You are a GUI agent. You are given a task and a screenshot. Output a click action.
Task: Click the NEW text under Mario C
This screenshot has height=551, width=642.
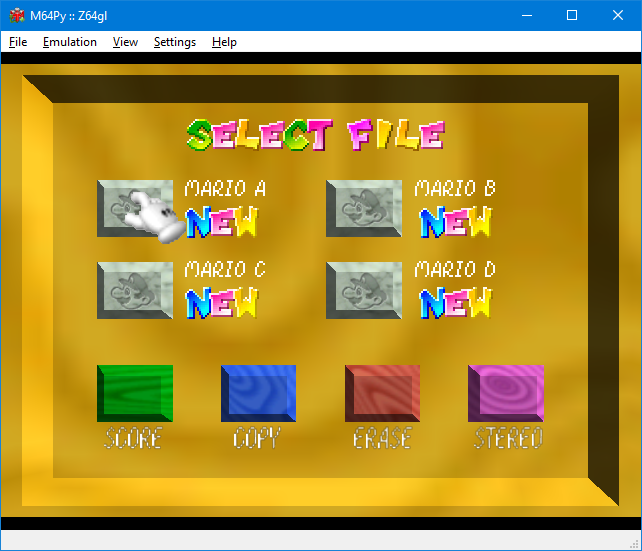coord(222,303)
